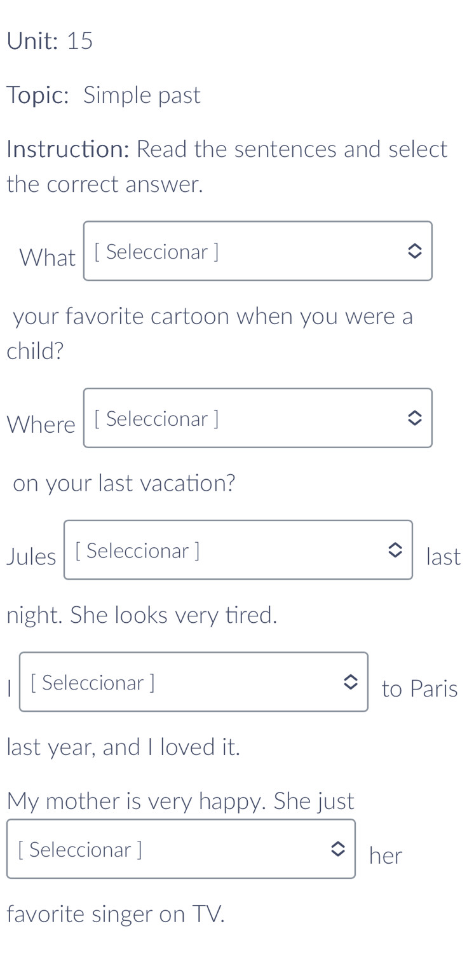The image size is (474, 980).
Task: Click the text "last year, and I loved it."
Action: (x=124, y=747)
